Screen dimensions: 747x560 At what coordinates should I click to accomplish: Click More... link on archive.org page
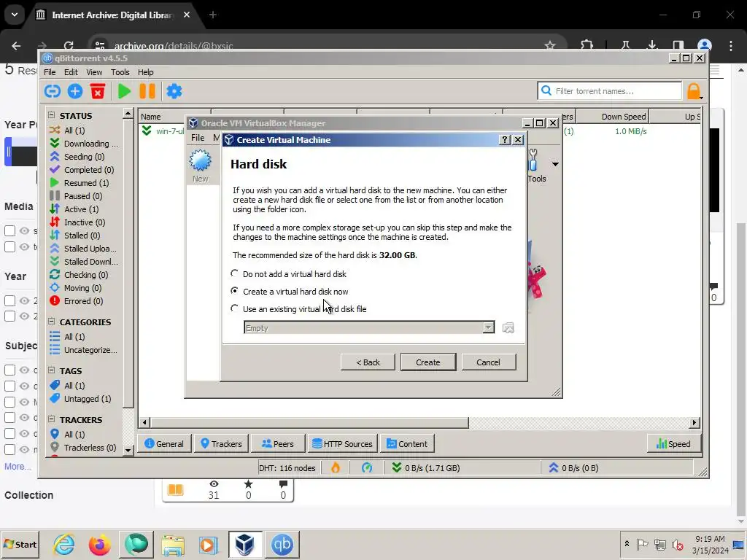tap(18, 467)
